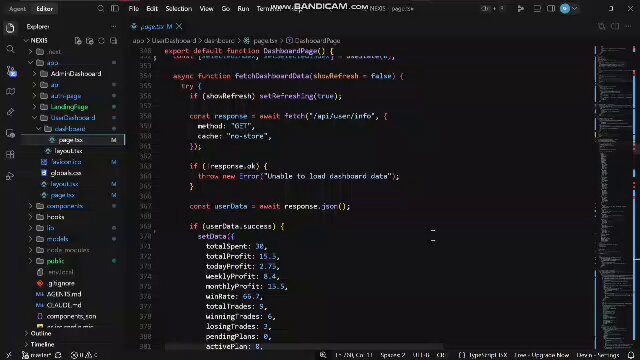Viewport: 640px width, 360px height.
Task: Click DashboardPage symbol in breadcrumb
Action: click(x=317, y=41)
